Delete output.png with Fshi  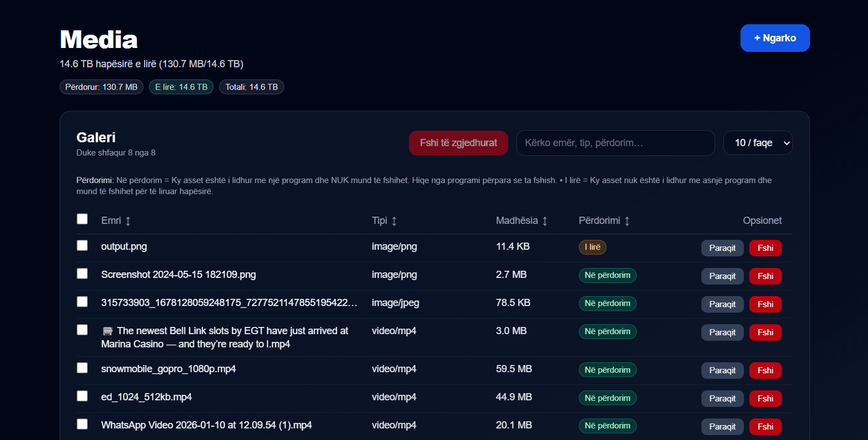tap(765, 248)
